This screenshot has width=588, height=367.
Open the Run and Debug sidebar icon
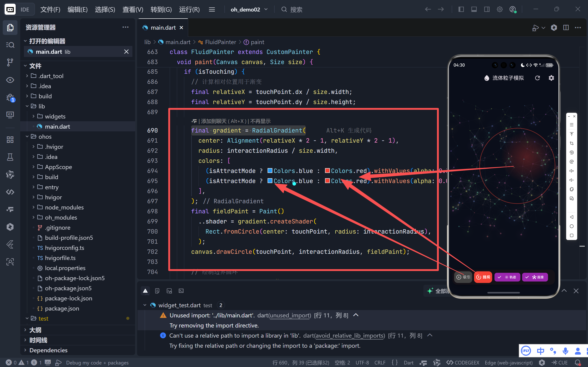10,98
